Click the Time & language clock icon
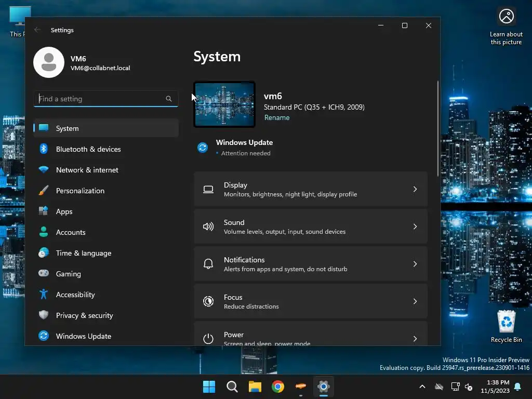Viewport: 532px width, 399px height. coord(44,253)
